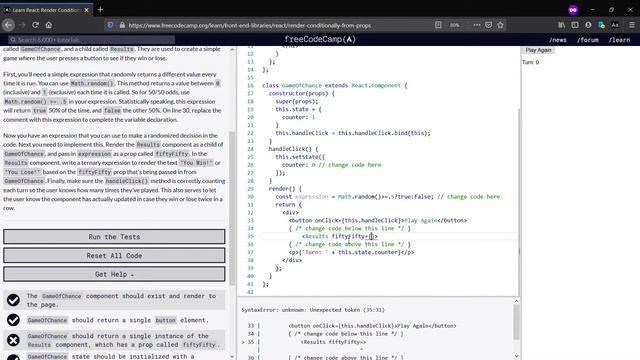Click the 80% zoom level indicator

coord(454,25)
